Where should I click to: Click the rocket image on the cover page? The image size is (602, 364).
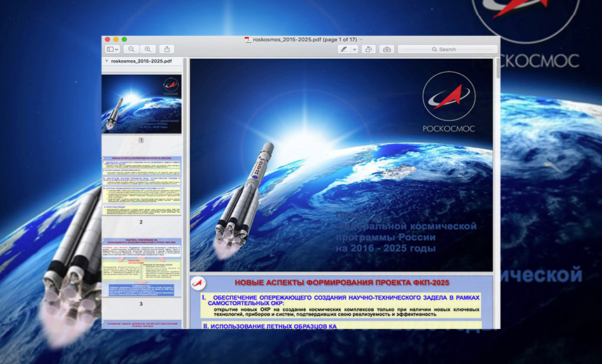pyautogui.click(x=244, y=199)
